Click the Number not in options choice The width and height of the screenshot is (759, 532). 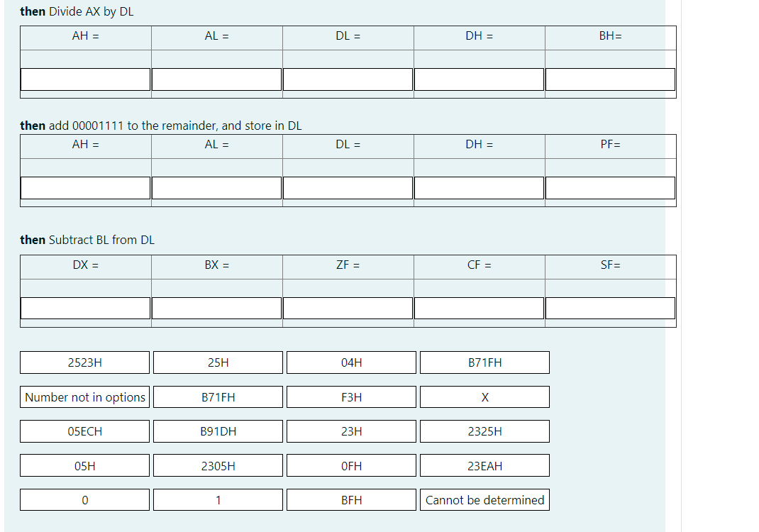click(x=84, y=397)
